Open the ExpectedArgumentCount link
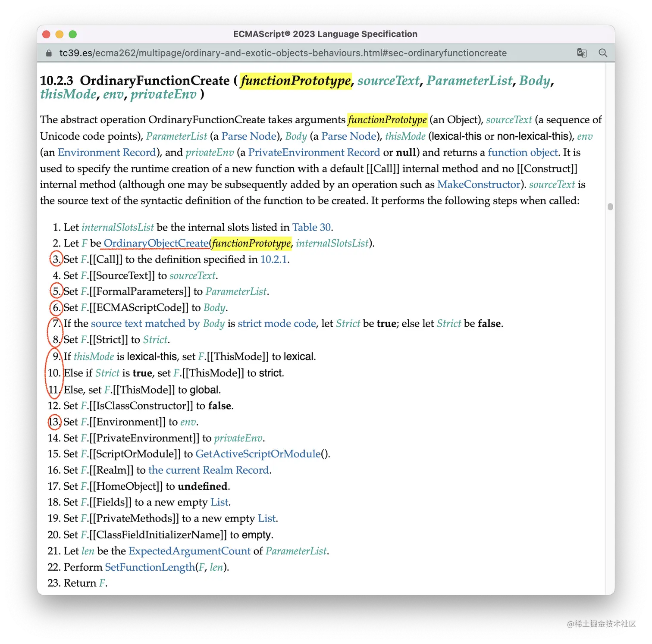 189,551
